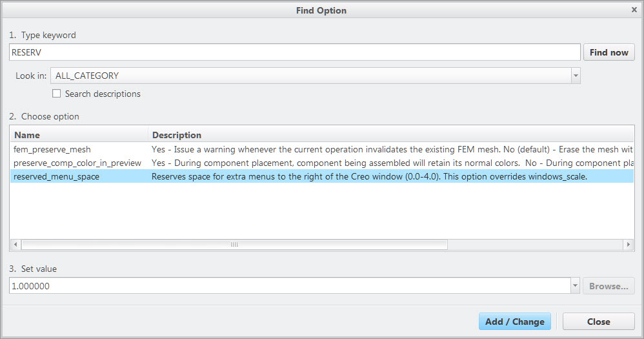This screenshot has width=644, height=339.
Task: Click the Set value input field
Action: pyautogui.click(x=289, y=285)
